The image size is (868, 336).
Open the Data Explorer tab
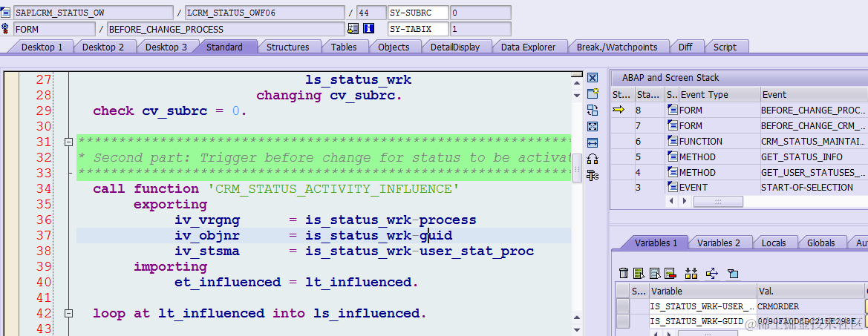point(528,47)
